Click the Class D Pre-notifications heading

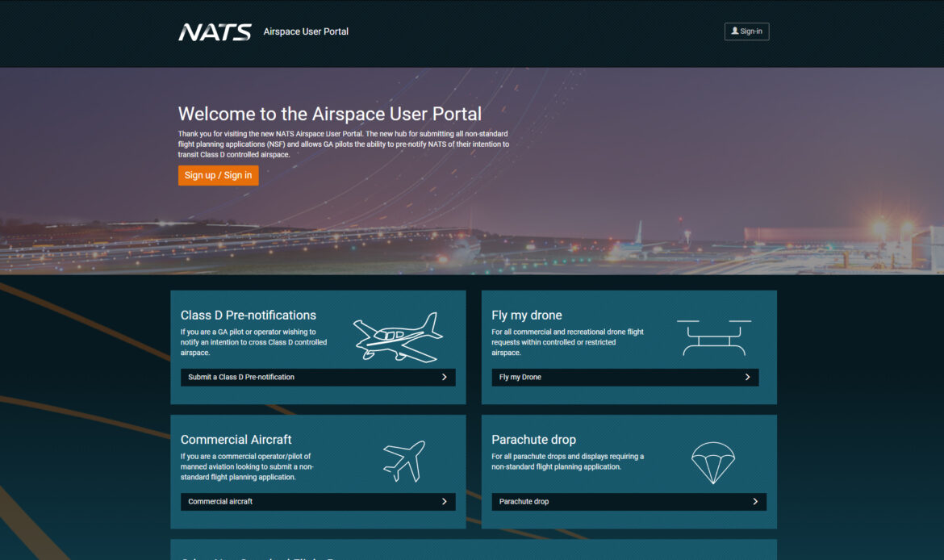(x=248, y=315)
